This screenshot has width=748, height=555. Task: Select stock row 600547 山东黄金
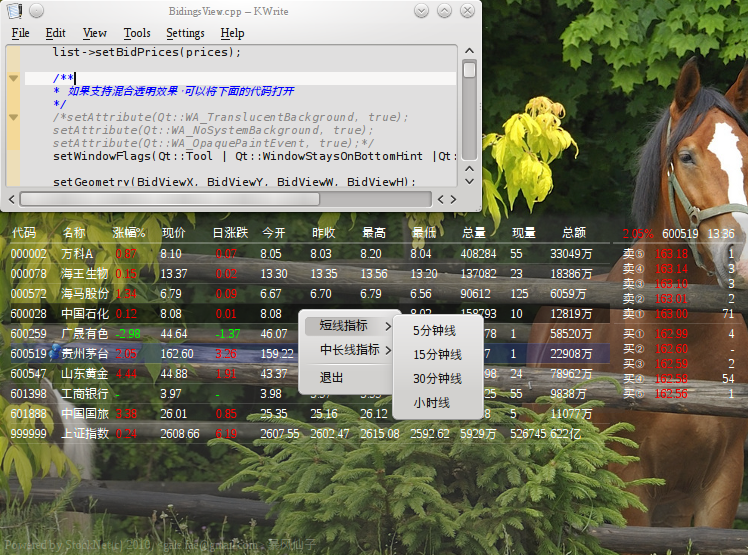(x=310, y=374)
